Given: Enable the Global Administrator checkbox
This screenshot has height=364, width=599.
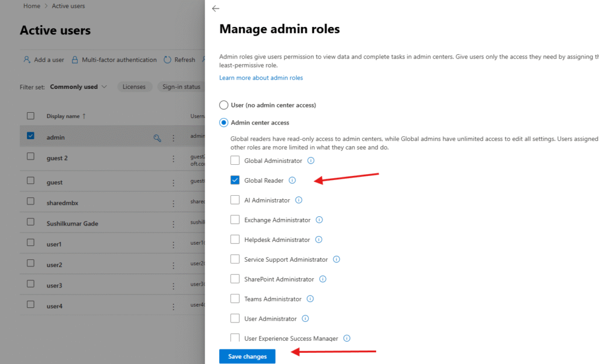Looking at the screenshot, I should pos(235,161).
